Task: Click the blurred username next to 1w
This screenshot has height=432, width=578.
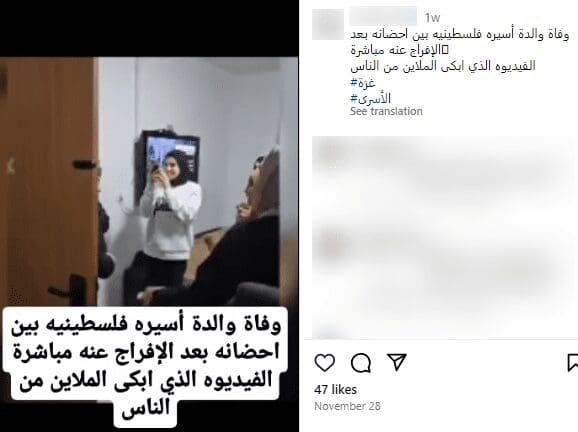Action: (383, 16)
